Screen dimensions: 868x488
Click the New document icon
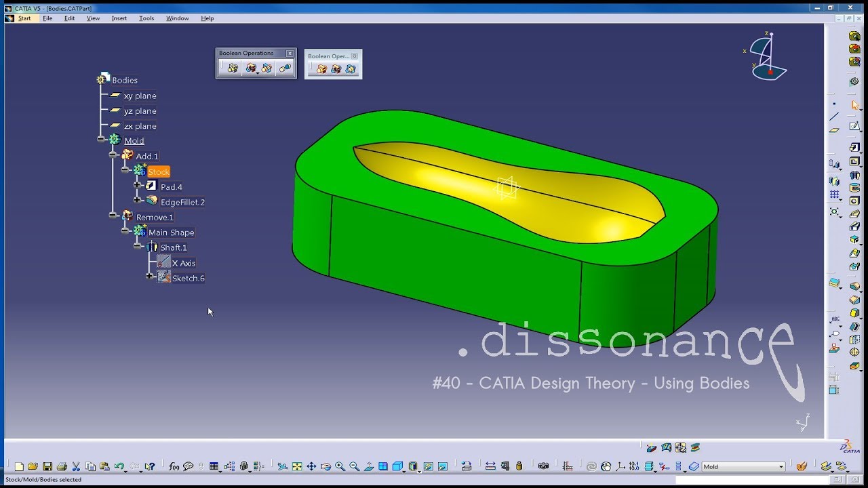click(19, 466)
